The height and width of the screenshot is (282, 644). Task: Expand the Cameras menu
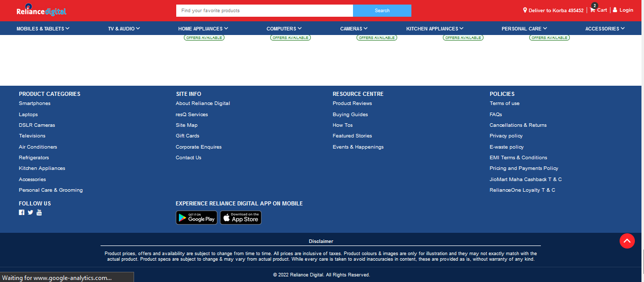(354, 29)
